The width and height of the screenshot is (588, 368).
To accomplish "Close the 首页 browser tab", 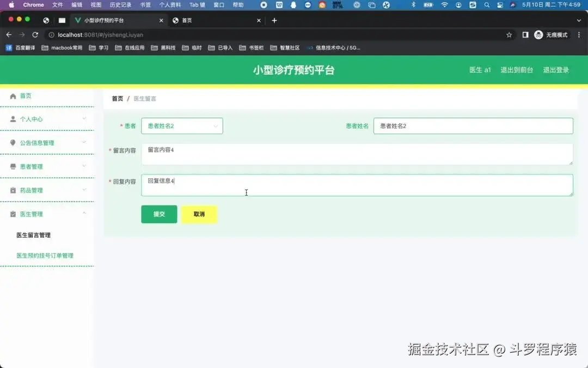I will [259, 20].
